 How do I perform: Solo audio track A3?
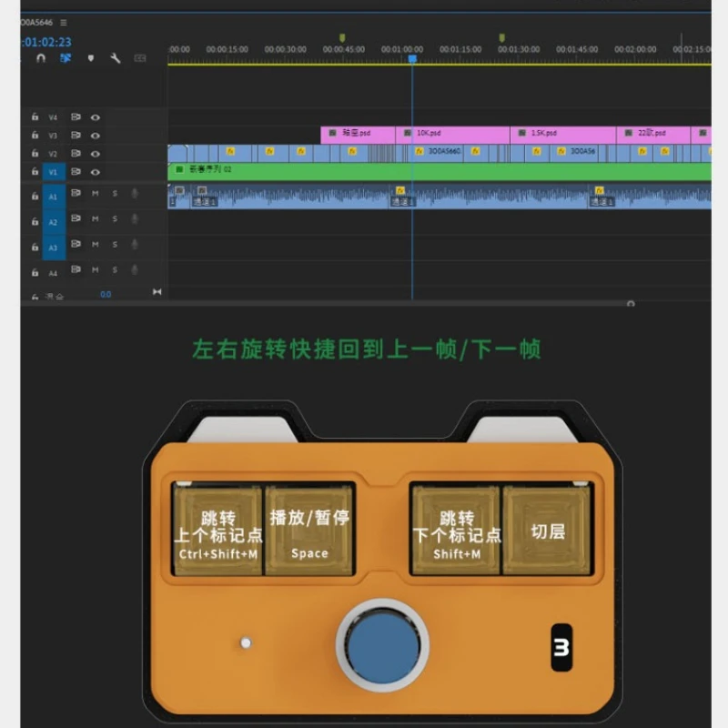tap(115, 244)
